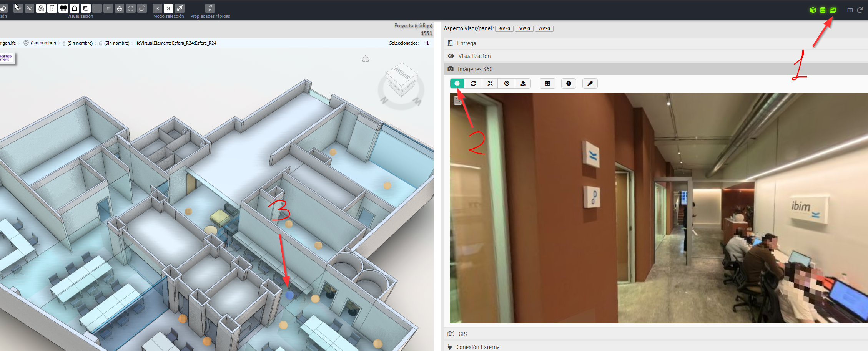The width and height of the screenshot is (868, 351).
Task: Toggle the dashed-box section icon
Action: (x=86, y=8)
